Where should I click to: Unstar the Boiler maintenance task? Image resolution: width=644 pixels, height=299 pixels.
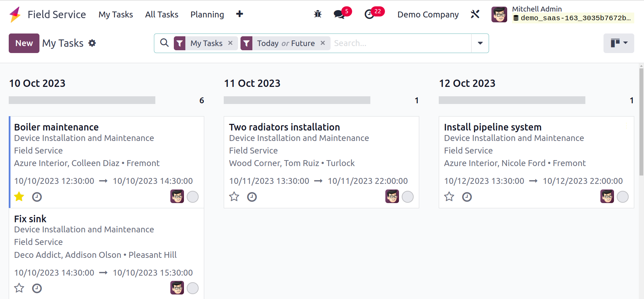tap(19, 197)
